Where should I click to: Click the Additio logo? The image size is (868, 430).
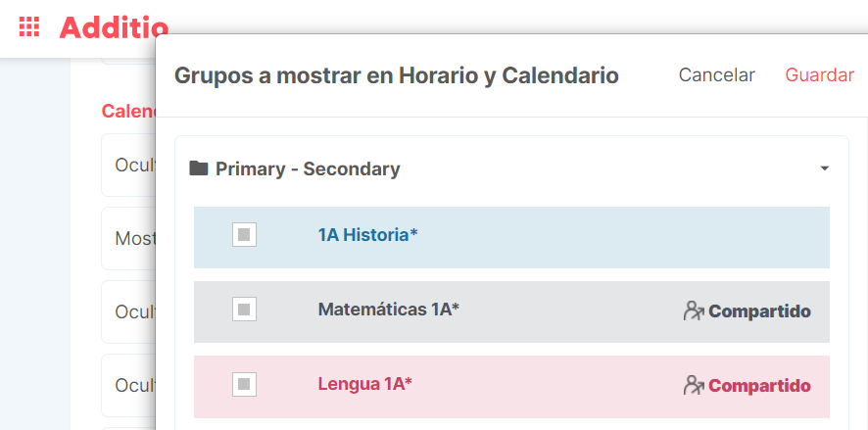(114, 27)
